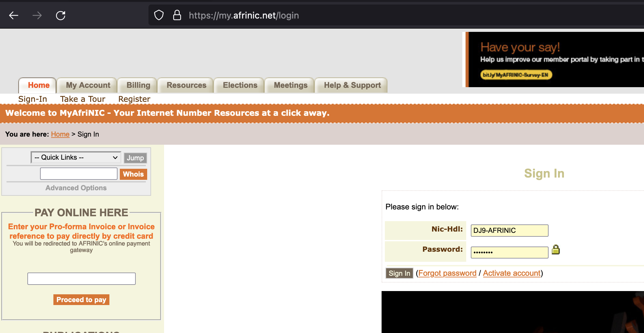644x333 pixels.
Task: Open the tracking protection shield icon
Action: click(x=159, y=15)
